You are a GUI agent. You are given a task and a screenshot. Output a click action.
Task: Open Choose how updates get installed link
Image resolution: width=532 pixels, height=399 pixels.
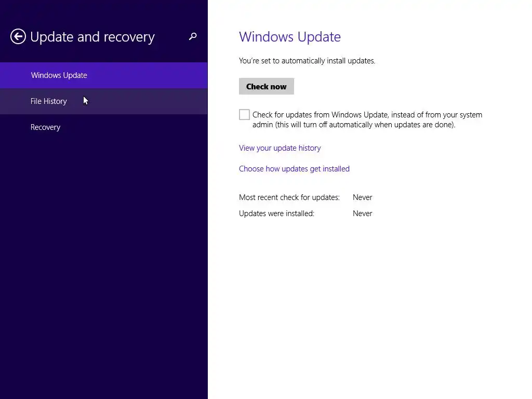[294, 169]
